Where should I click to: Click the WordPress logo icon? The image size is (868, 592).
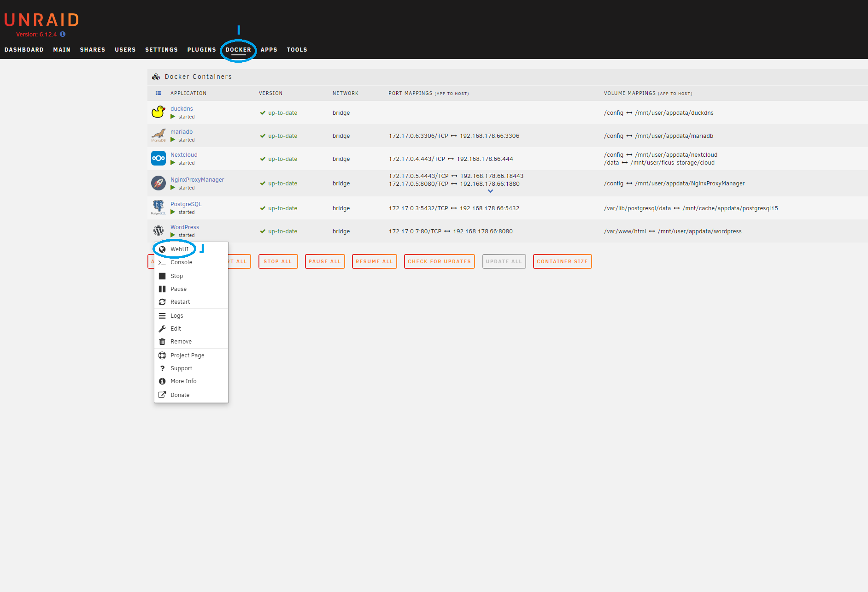coord(158,231)
